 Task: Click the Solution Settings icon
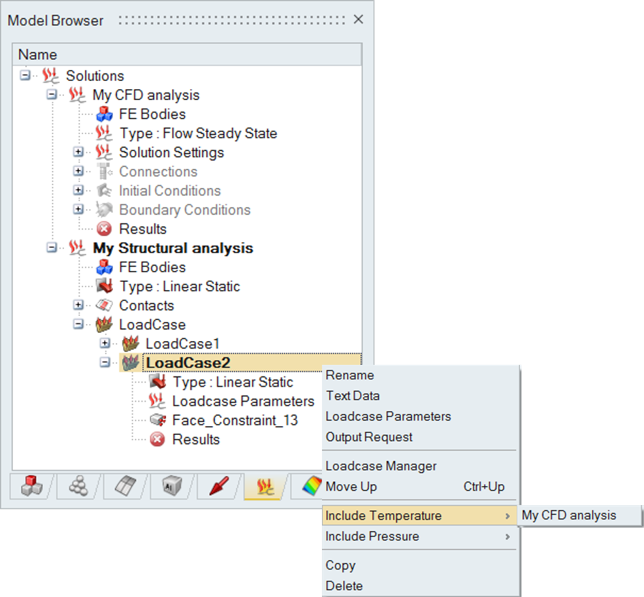(104, 152)
